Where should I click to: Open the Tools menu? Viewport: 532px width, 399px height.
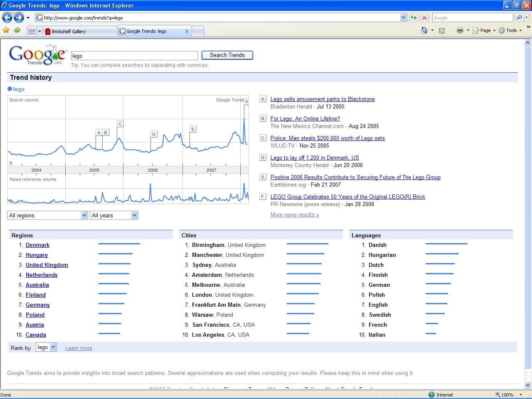pos(510,30)
